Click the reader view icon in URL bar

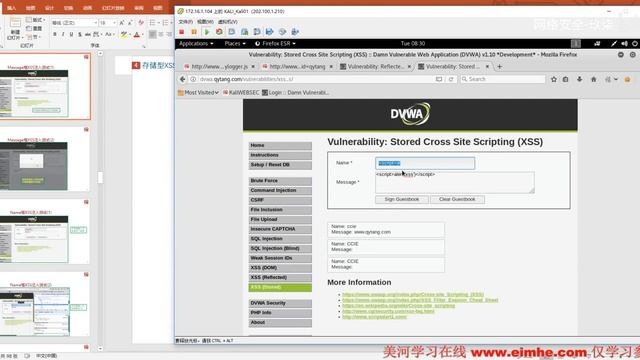[x=439, y=79]
